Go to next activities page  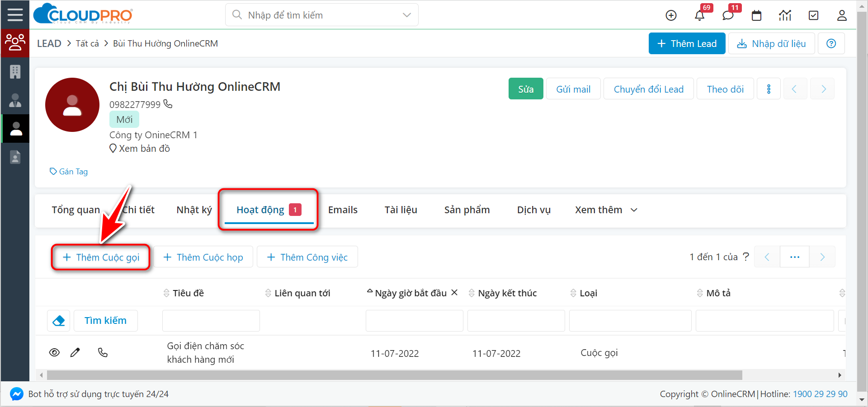pyautogui.click(x=822, y=257)
